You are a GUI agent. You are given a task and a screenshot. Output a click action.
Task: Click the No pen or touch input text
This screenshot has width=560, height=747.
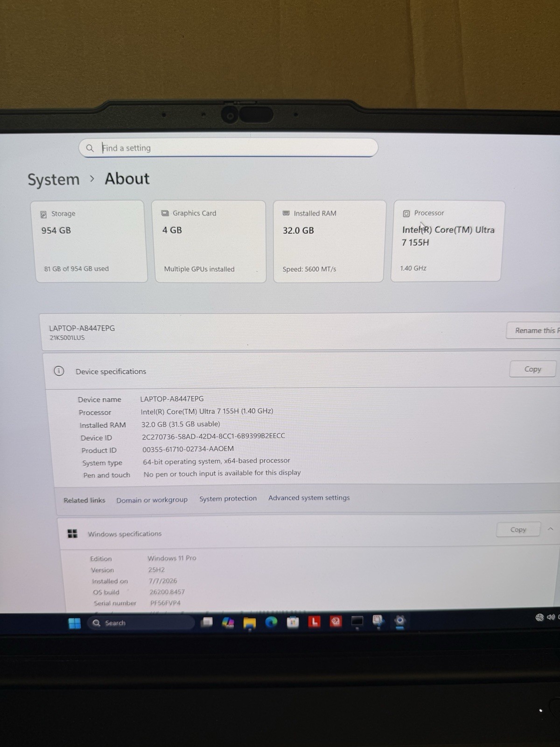pos(222,473)
